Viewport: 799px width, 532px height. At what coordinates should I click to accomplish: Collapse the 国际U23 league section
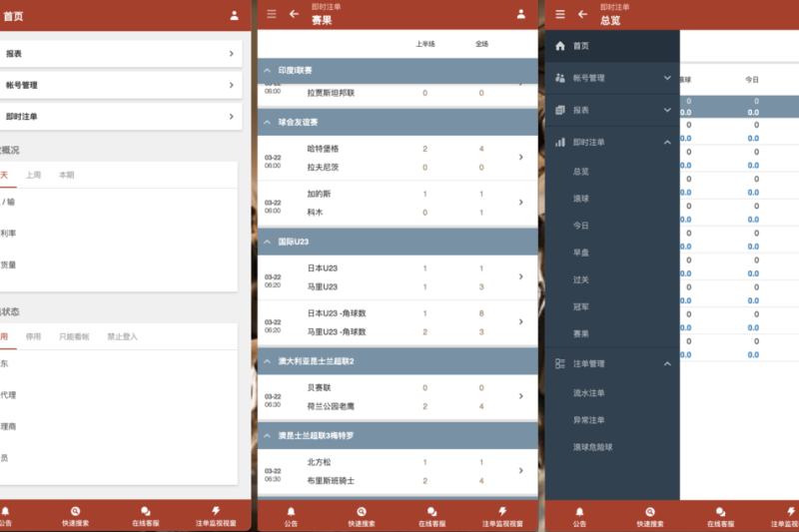click(268, 242)
